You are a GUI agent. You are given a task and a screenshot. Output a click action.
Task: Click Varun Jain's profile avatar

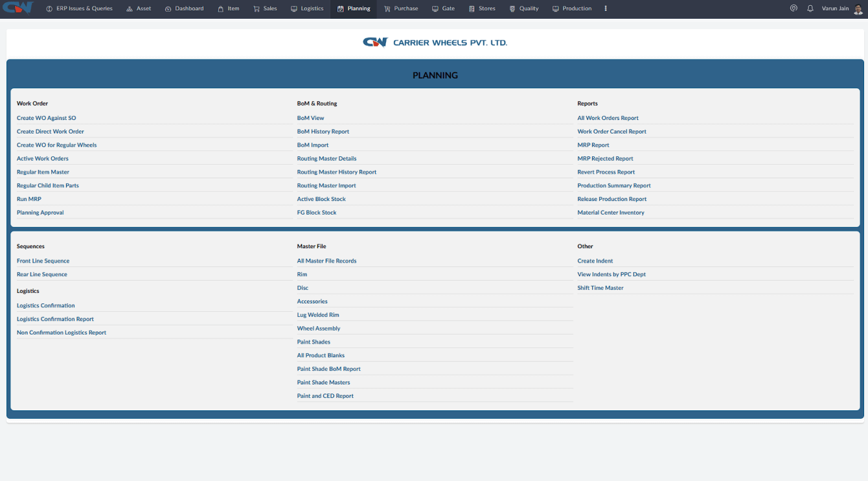[858, 8]
